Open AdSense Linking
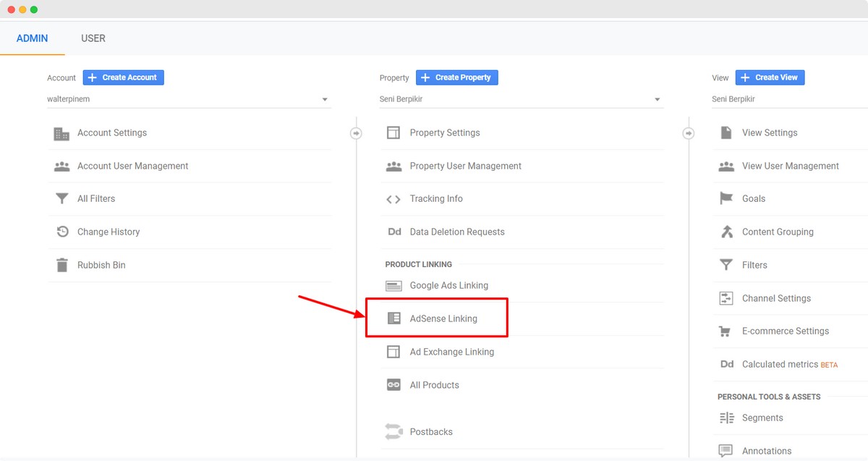 443,318
